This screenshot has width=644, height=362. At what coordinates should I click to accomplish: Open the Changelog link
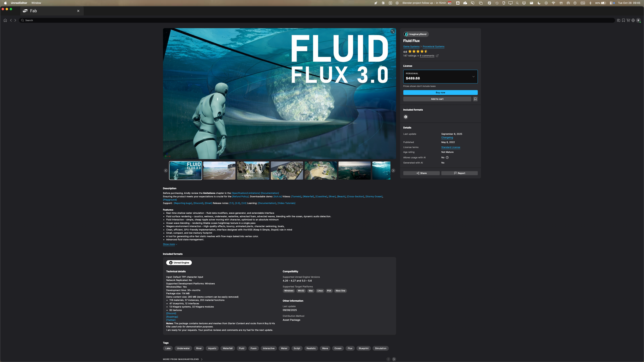coord(447,137)
